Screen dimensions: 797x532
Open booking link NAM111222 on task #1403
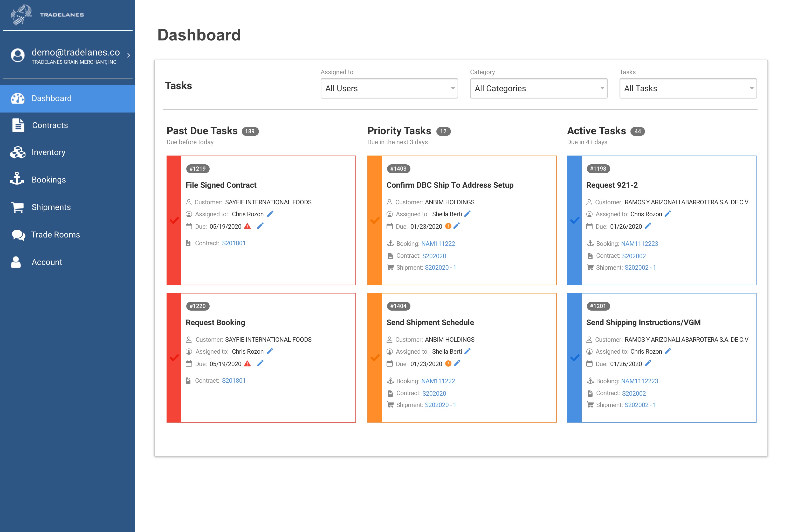point(438,244)
